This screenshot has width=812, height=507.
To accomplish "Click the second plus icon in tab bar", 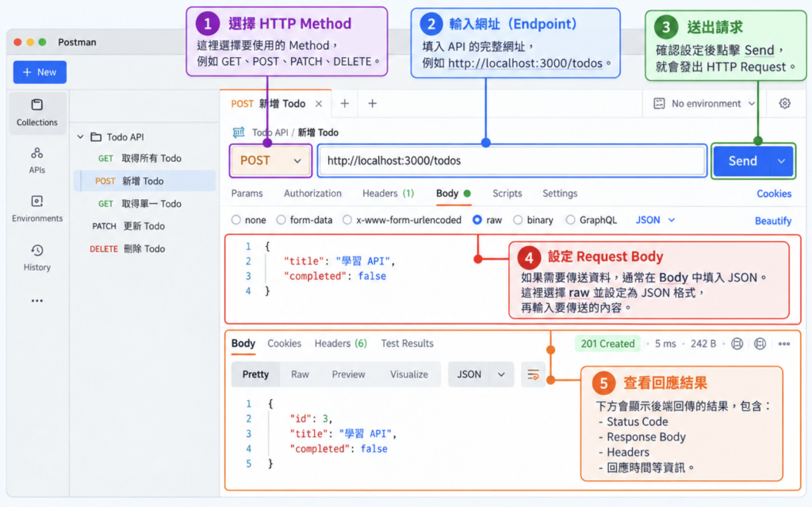I will [x=373, y=104].
